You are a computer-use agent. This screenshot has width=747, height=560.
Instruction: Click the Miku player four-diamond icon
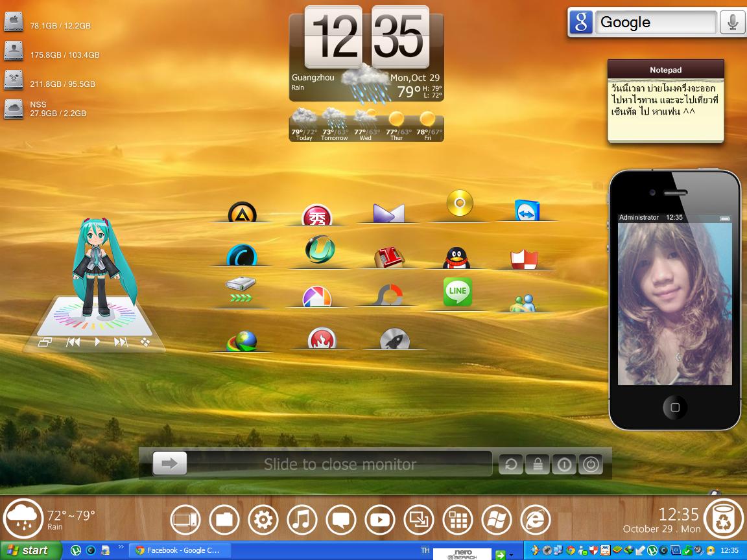click(x=145, y=342)
